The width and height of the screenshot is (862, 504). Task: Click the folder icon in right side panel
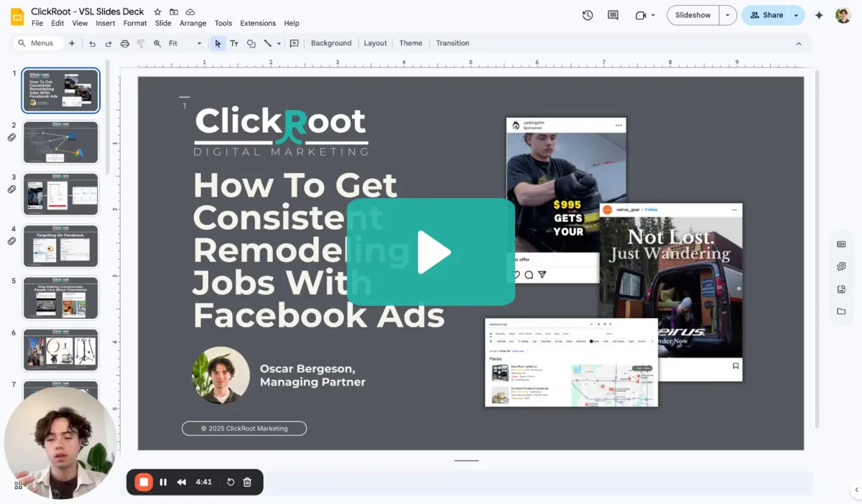tap(841, 311)
